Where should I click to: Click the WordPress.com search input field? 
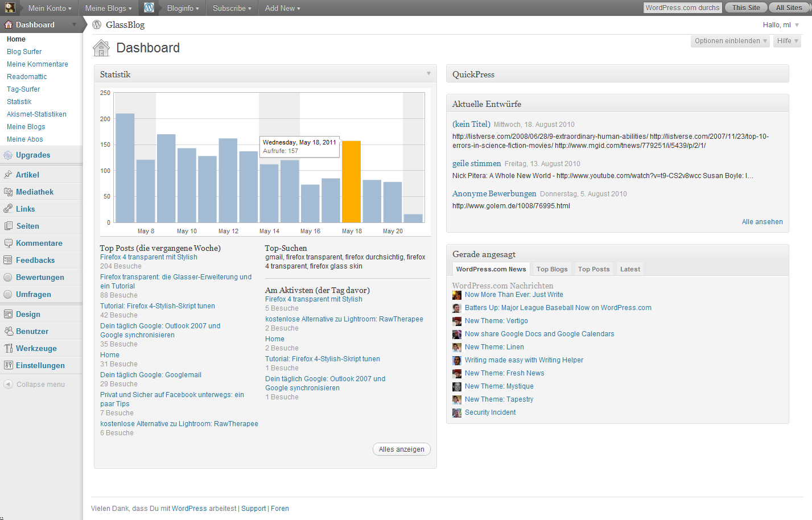pos(682,8)
